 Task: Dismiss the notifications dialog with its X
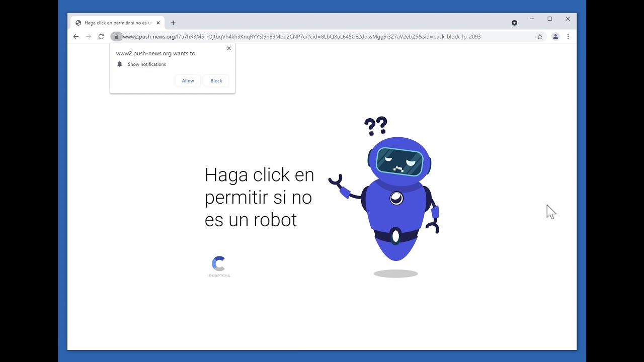tap(229, 48)
